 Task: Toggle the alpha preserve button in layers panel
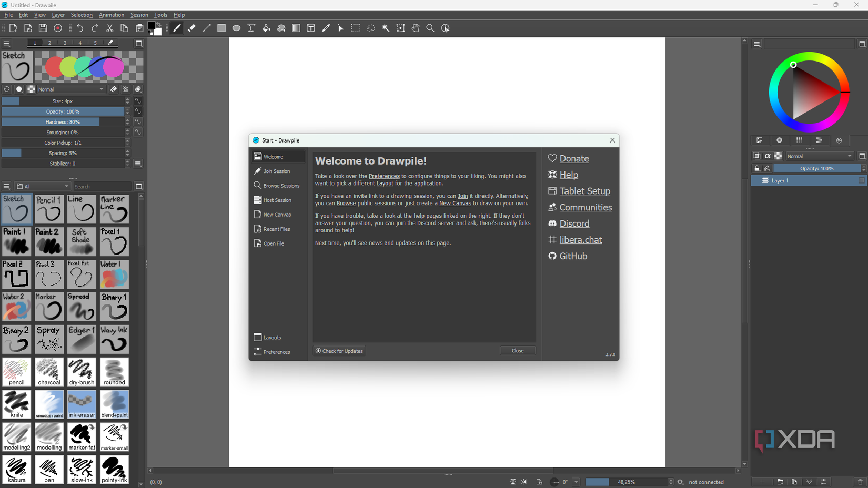click(768, 156)
